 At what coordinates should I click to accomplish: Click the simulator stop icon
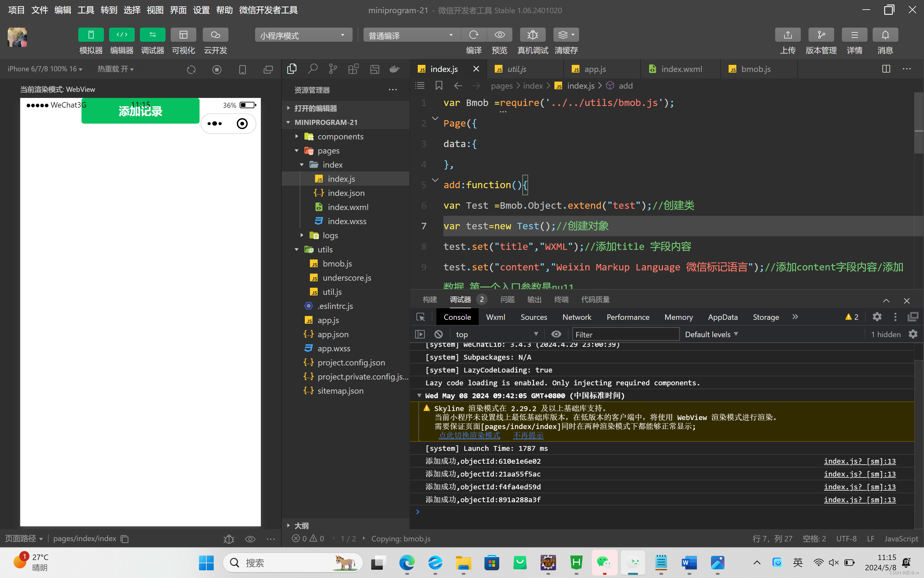pos(217,70)
